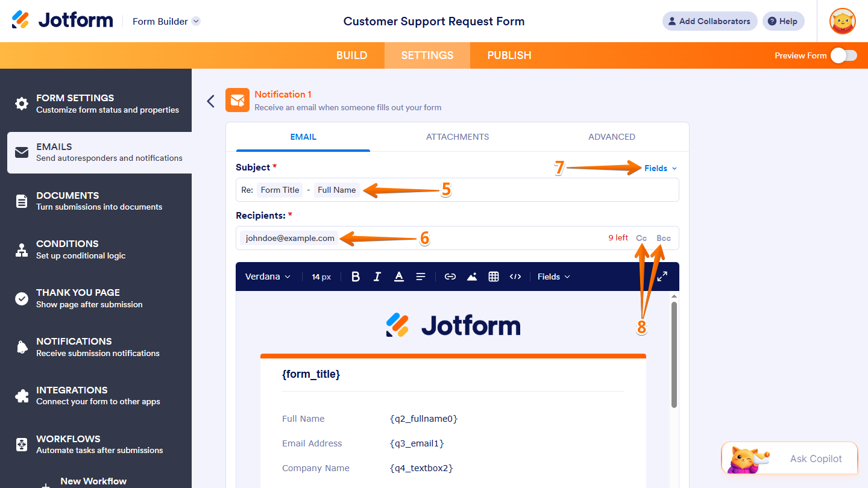This screenshot has height=488, width=868.
Task: Click the Jotform logo in email body
Action: [x=453, y=325]
